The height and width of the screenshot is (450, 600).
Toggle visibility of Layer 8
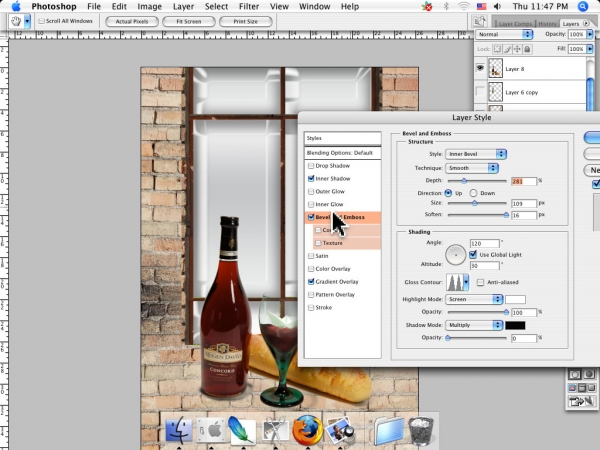[x=480, y=68]
